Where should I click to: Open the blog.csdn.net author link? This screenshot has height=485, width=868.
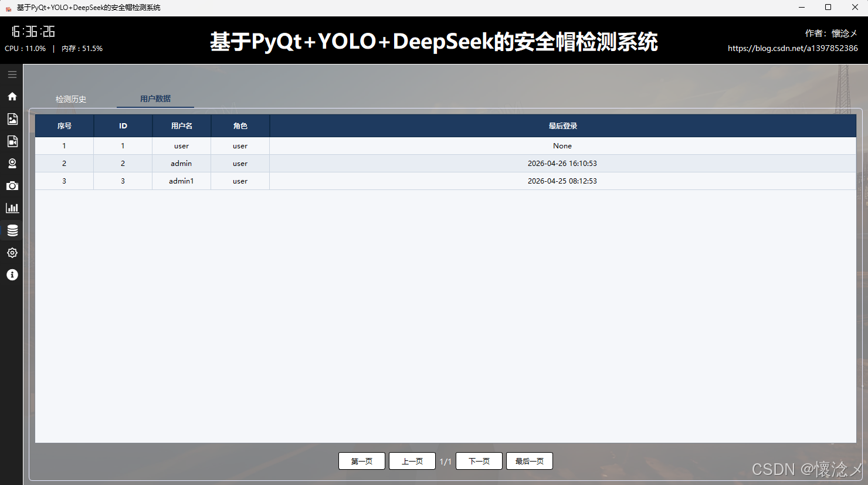[x=792, y=48]
